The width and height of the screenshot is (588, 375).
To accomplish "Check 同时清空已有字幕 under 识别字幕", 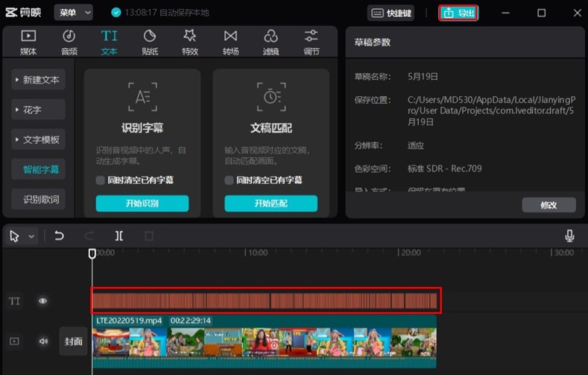I will tap(101, 180).
